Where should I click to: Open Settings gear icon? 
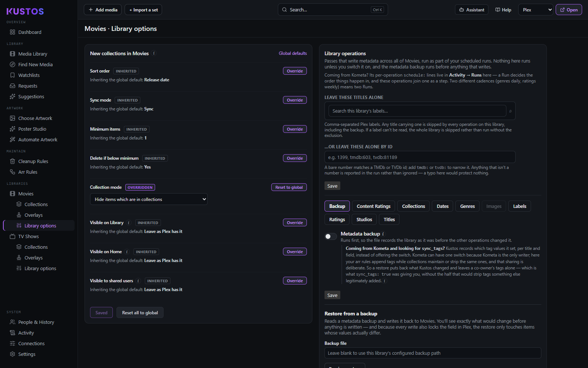tap(12, 354)
